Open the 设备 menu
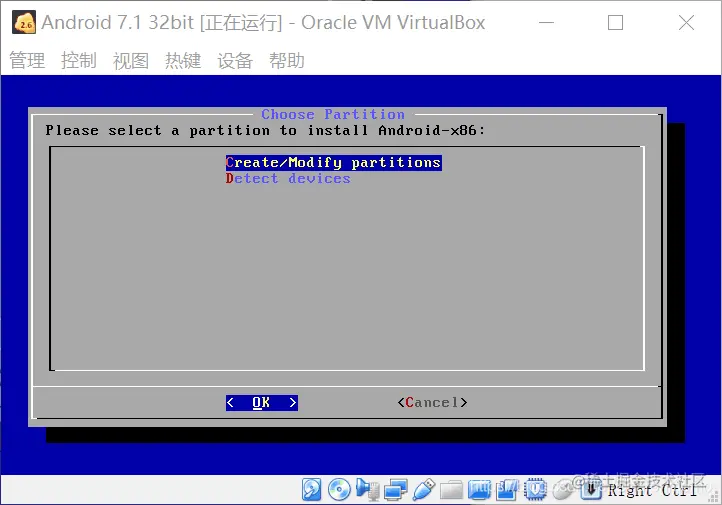Viewport: 722px width, 505px height. click(x=235, y=60)
